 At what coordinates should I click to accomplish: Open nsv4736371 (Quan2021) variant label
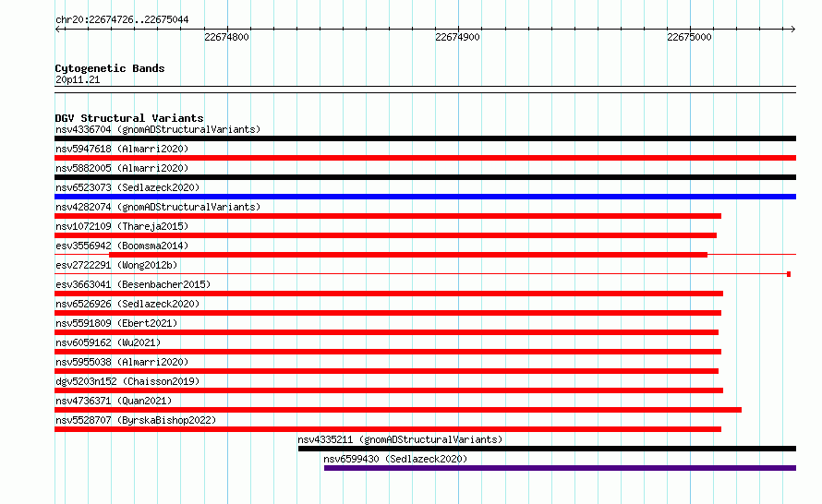(114, 401)
